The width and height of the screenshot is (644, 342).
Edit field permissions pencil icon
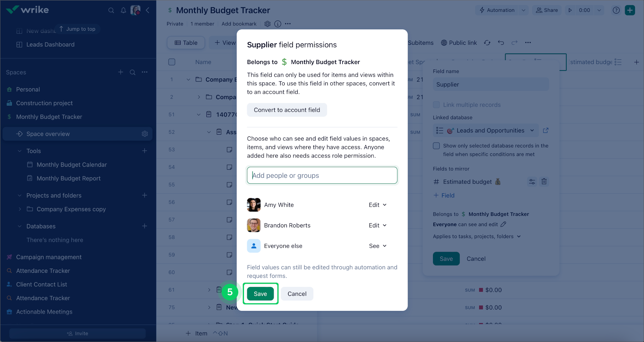coord(503,225)
